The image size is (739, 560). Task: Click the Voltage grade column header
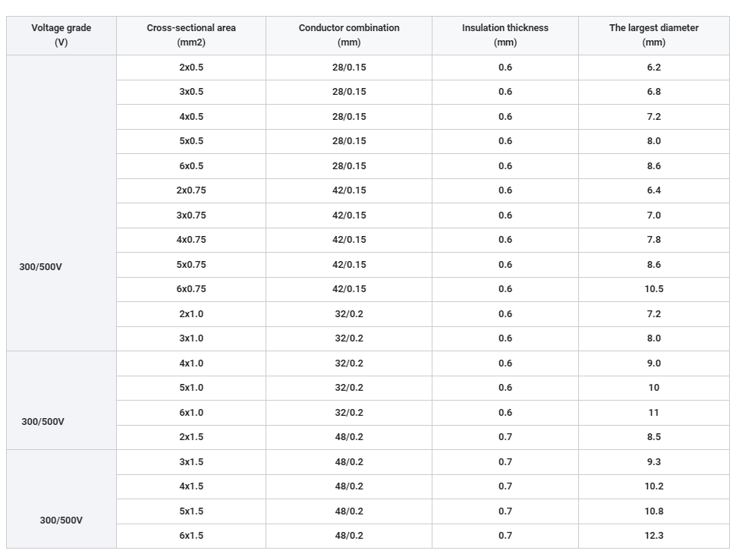click(61, 36)
